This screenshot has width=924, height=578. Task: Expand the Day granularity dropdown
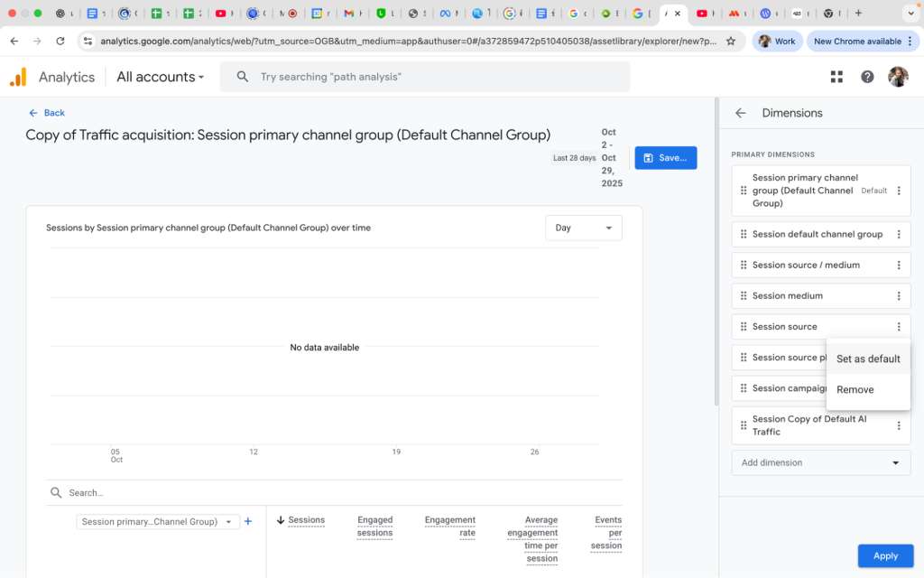[x=584, y=228]
